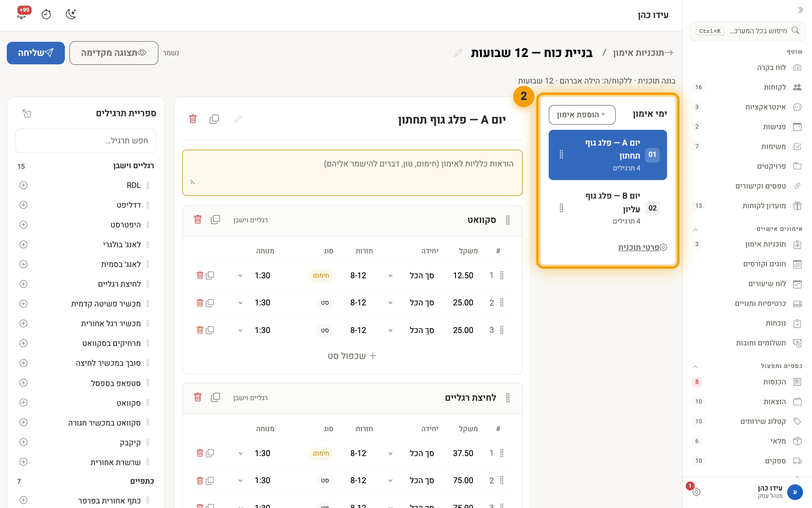Click הוספת אימון add workout button
This screenshot has width=812, height=508.
tap(582, 115)
